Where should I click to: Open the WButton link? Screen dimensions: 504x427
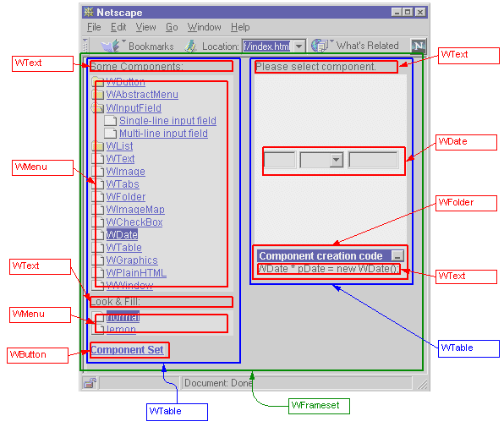(x=125, y=82)
